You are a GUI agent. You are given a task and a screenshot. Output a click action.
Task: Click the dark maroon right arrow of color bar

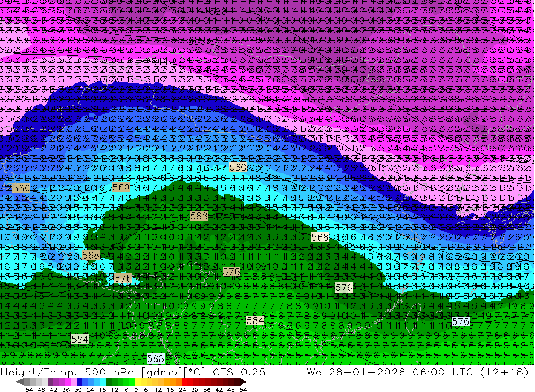pos(243,382)
